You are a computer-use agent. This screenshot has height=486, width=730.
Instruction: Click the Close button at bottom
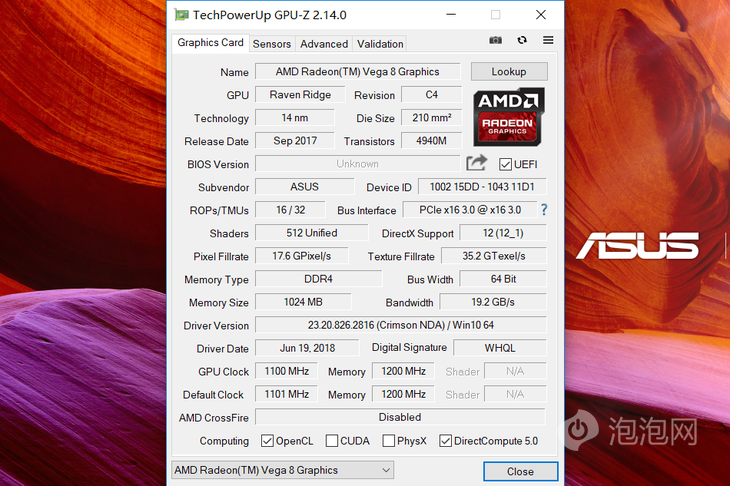pyautogui.click(x=520, y=472)
